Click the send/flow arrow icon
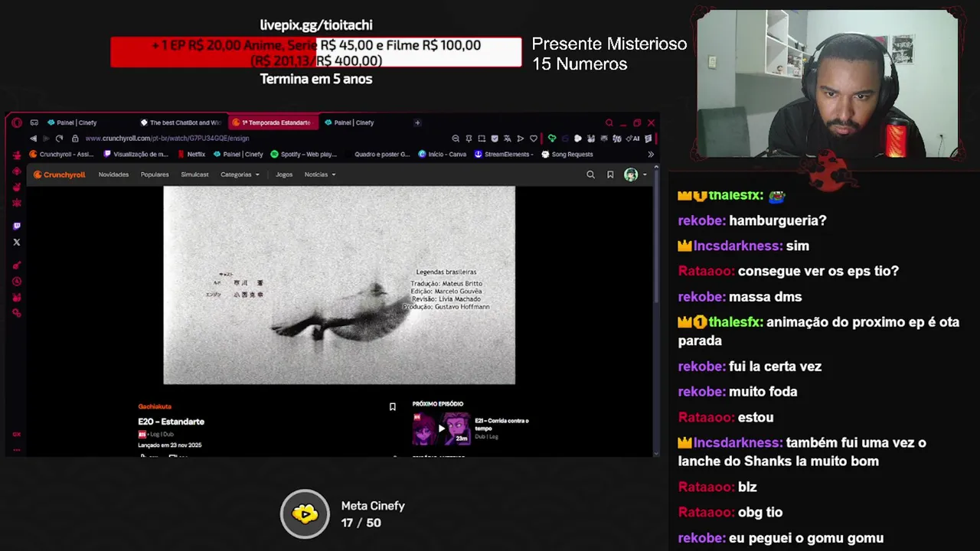Viewport: 980px width, 551px height. [520, 139]
